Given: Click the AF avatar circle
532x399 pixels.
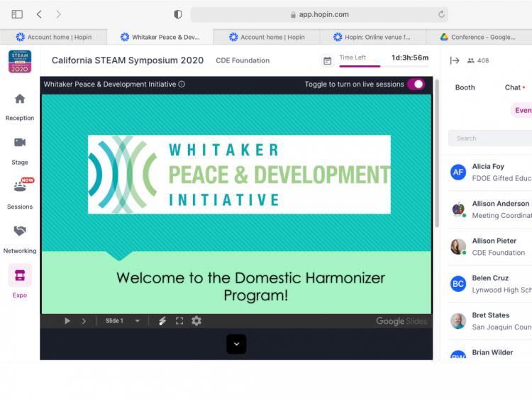Looking at the screenshot, I should [x=458, y=172].
